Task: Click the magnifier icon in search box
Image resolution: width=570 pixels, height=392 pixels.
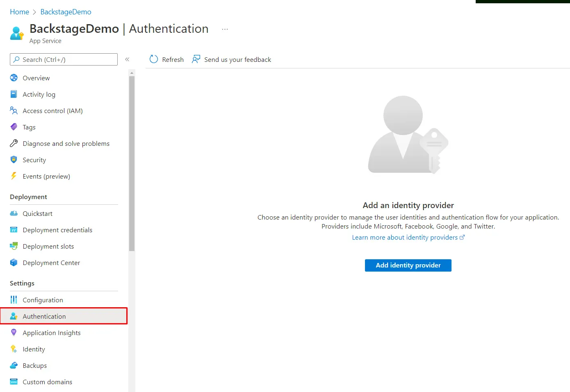Action: 16,59
